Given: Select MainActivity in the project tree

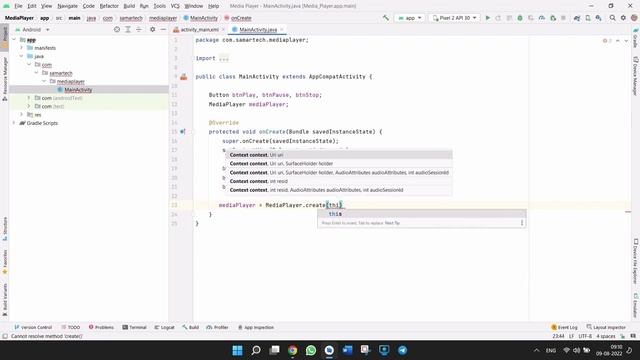Looking at the screenshot, I should point(78,90).
